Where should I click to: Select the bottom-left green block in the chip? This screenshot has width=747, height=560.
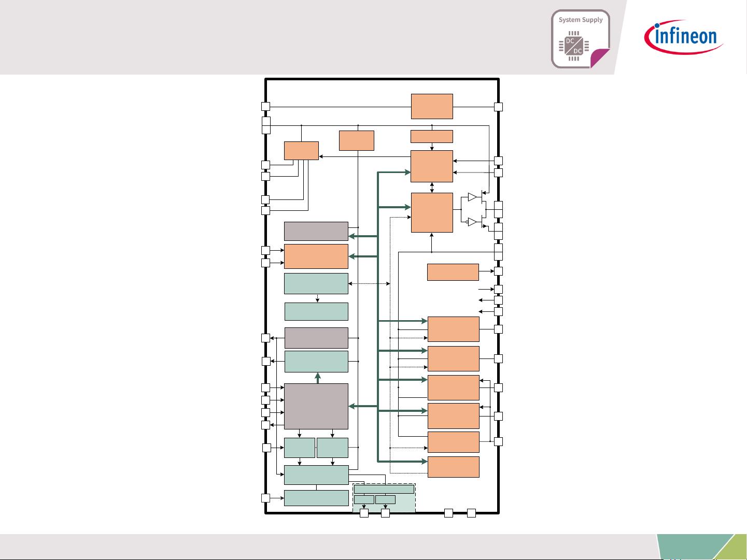pyautogui.click(x=316, y=498)
